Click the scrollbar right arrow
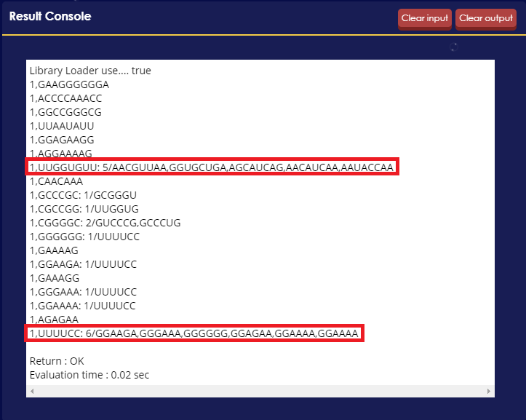This screenshot has width=526, height=420. click(x=488, y=391)
